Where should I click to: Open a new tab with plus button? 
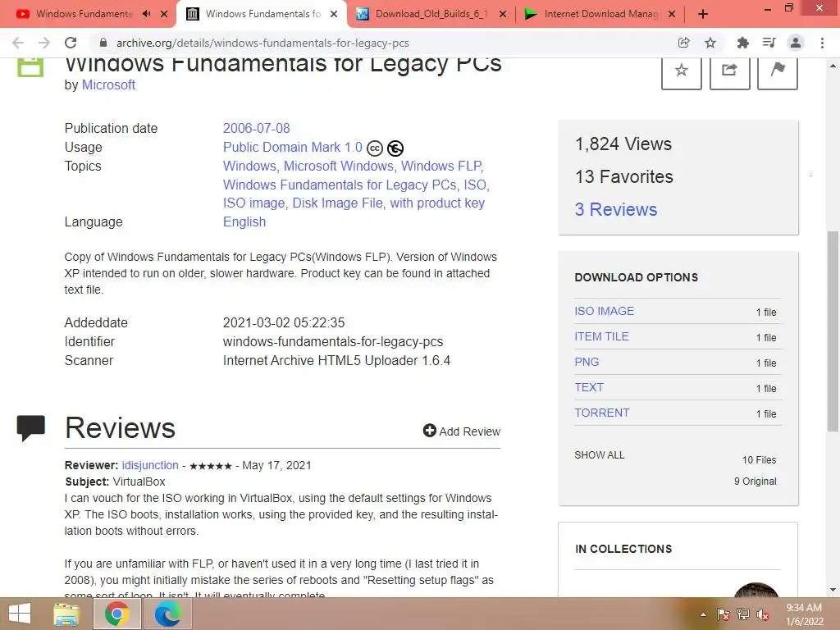[x=703, y=14]
